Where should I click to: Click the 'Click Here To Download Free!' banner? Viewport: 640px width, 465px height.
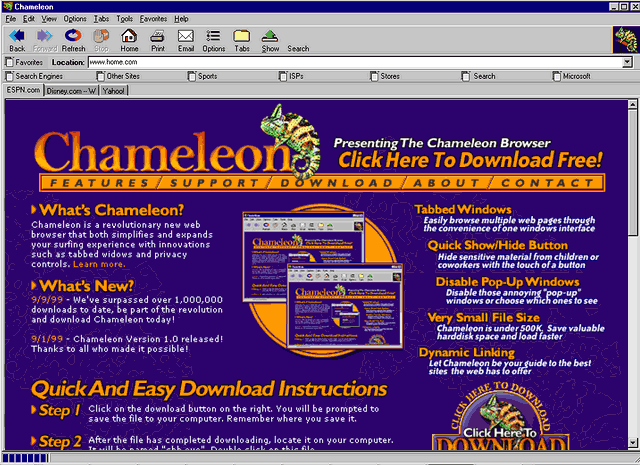click(x=470, y=160)
